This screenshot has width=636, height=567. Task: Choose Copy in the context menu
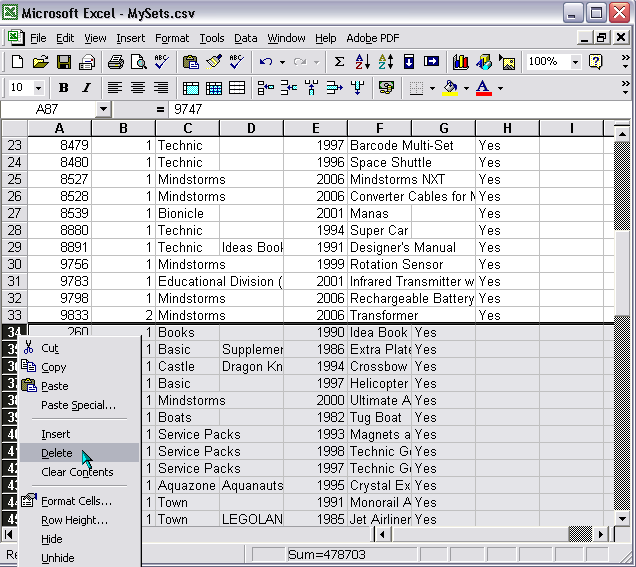(80, 367)
